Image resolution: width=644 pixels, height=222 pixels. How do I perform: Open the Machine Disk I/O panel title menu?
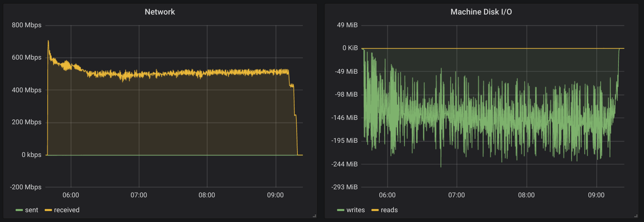pos(481,12)
